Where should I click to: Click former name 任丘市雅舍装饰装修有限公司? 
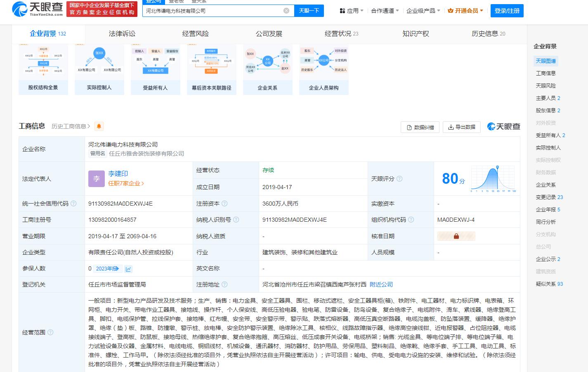[x=146, y=154]
